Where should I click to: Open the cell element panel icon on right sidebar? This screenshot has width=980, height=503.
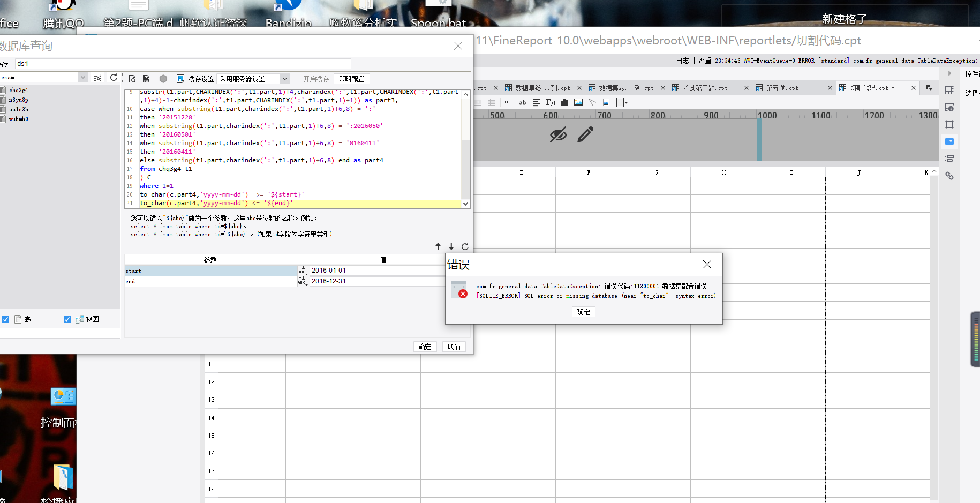949,107
